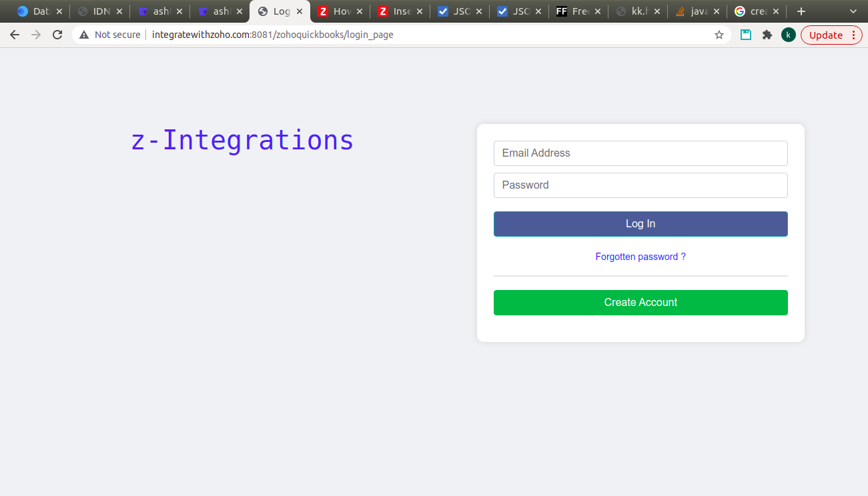The image size is (868, 496).
Task: Click the Update button in Chrome
Action: (831, 35)
